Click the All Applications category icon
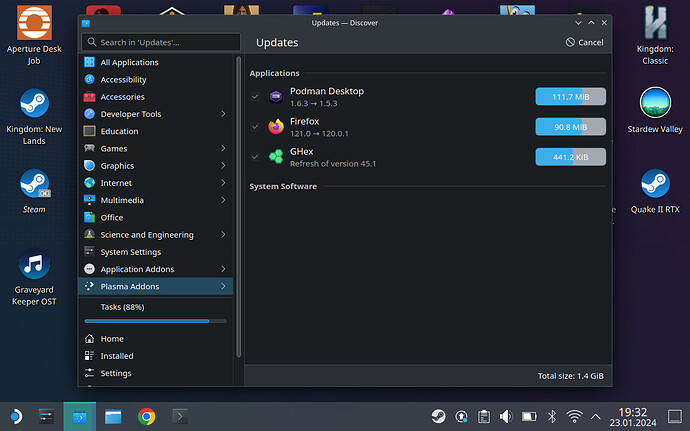This screenshot has width=690, height=431. 89,62
